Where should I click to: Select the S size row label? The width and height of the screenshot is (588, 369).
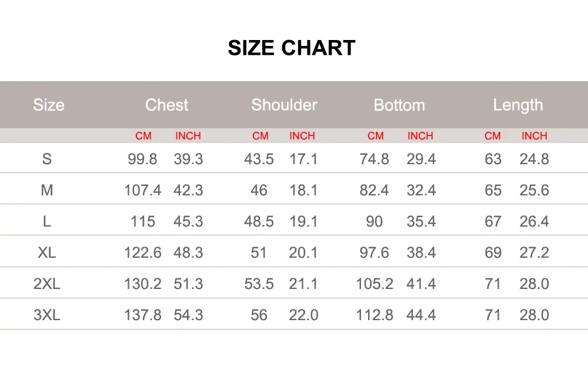pos(47,159)
